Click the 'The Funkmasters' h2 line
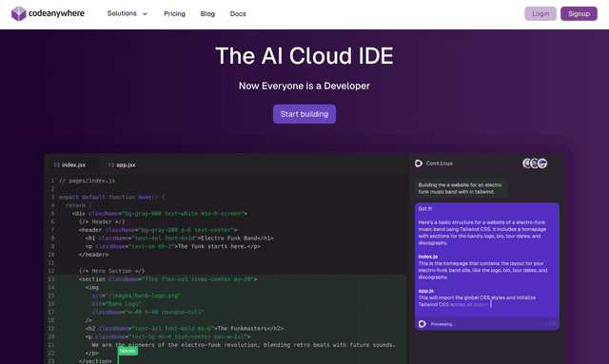609x364 pixels. point(184,328)
